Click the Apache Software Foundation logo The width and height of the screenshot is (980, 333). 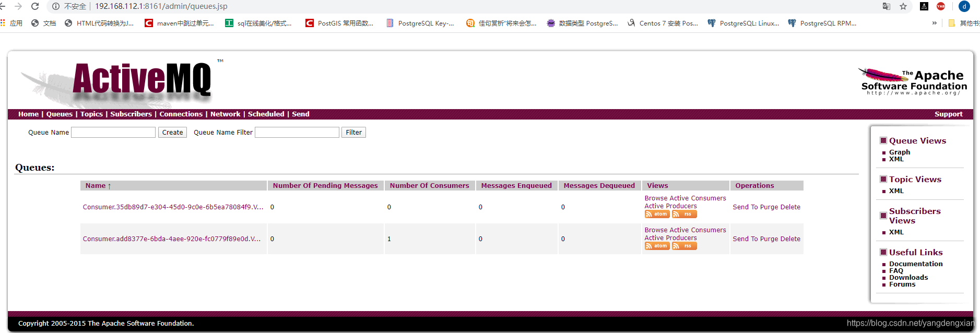pos(913,81)
